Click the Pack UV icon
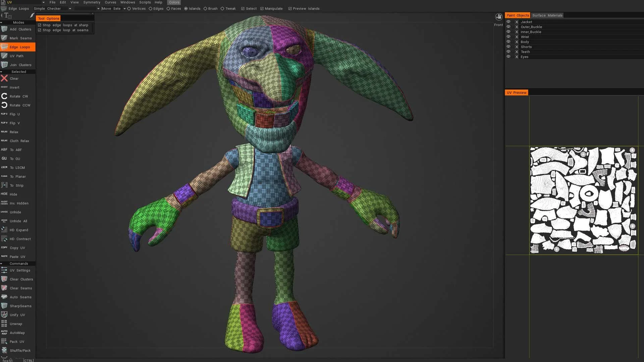This screenshot has height=362, width=644. click(4, 342)
